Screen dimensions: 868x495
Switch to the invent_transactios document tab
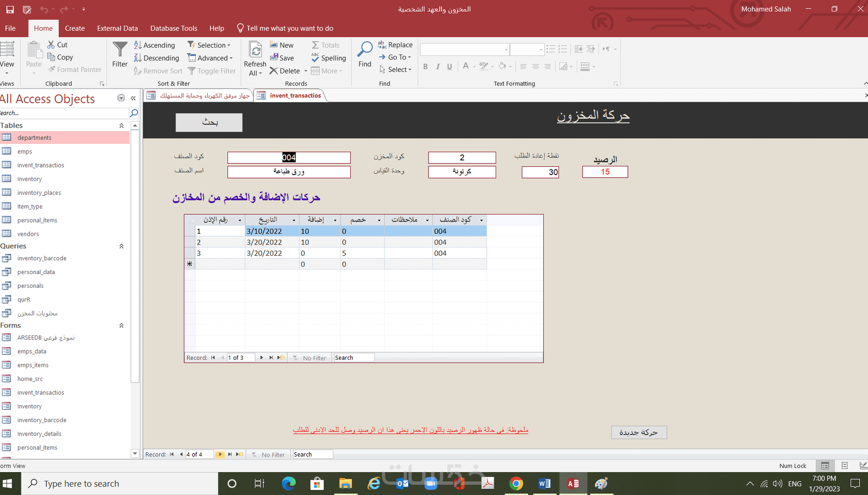pyautogui.click(x=290, y=95)
